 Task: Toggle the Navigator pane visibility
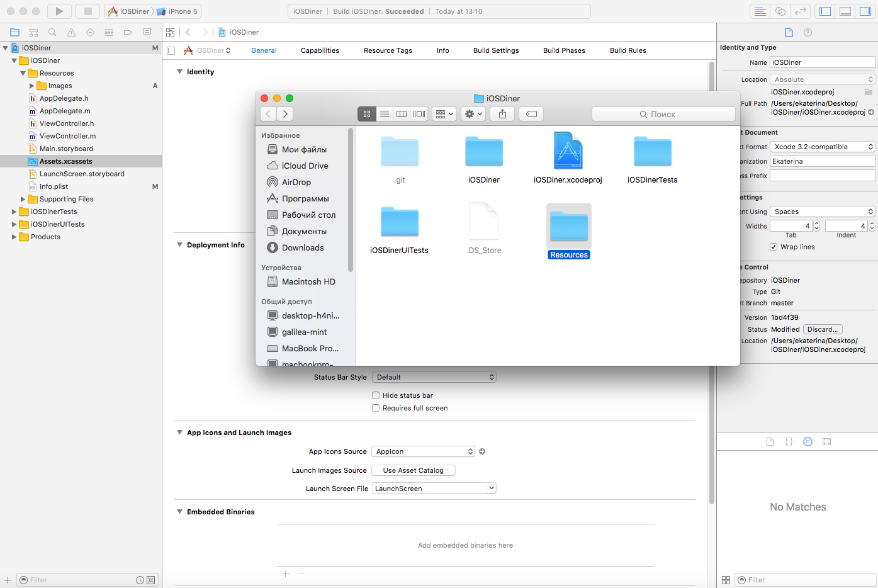(x=825, y=11)
